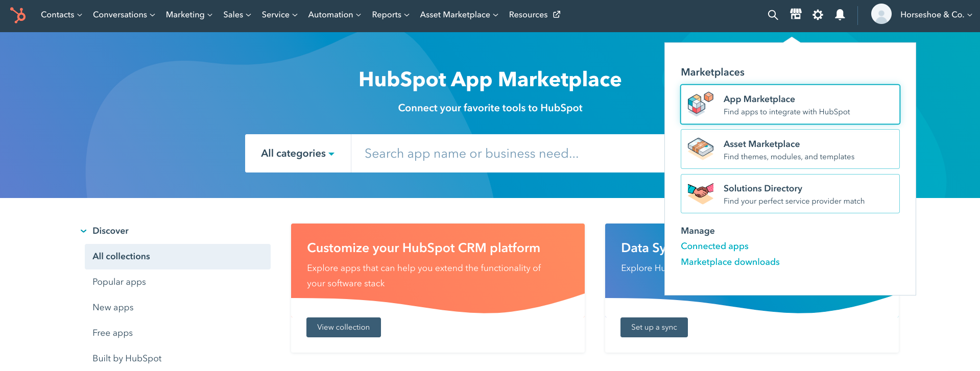Viewport: 980px width, 371px height.
Task: Select All collections in sidebar
Action: (178, 257)
